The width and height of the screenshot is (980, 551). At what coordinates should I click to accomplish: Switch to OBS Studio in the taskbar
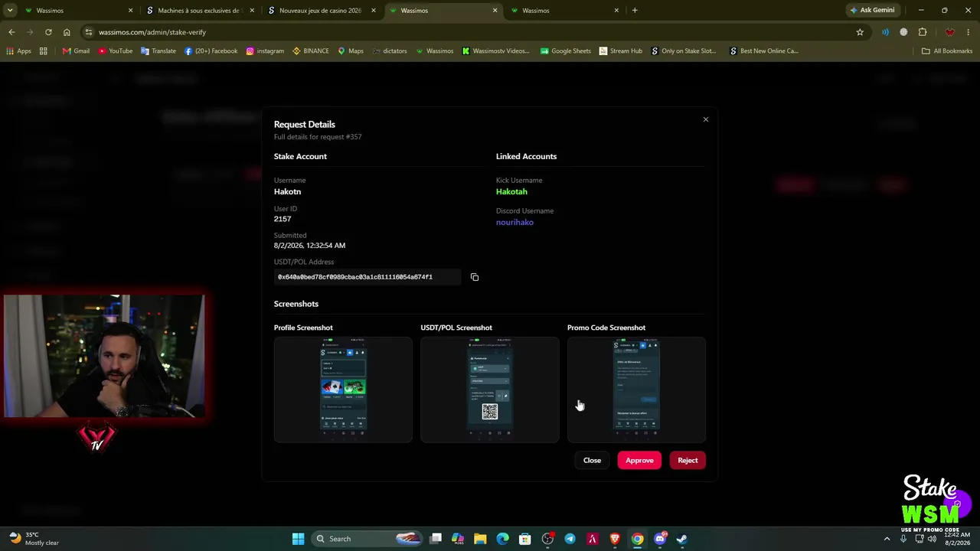tap(547, 539)
